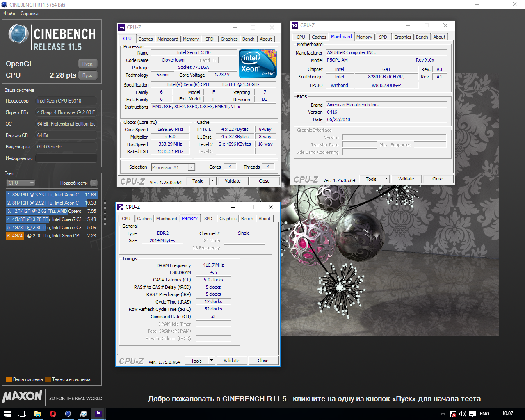Screen dimensions: 525x420
Task: Click the computer-image taskbar icon next to CPU-Z
Action: point(83,414)
